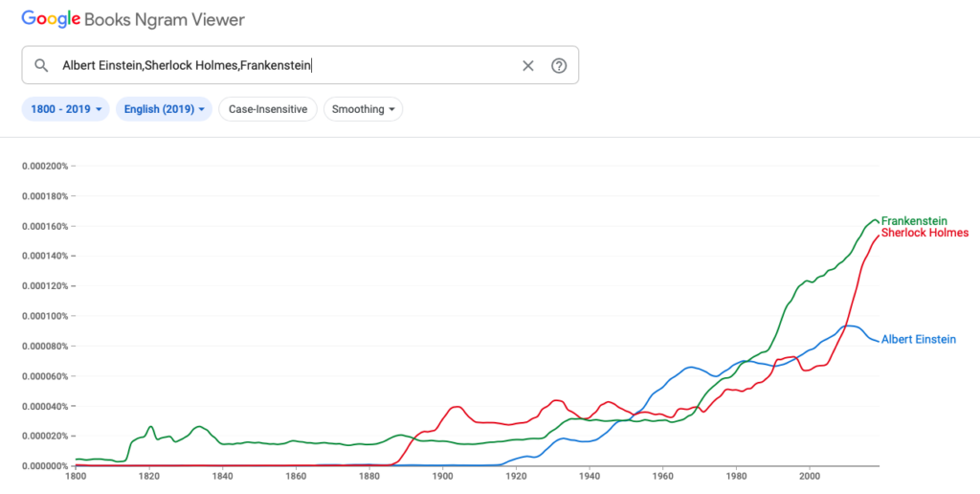Expand the English (2019) corpus dropdown
This screenshot has width=980, height=494.
click(166, 109)
